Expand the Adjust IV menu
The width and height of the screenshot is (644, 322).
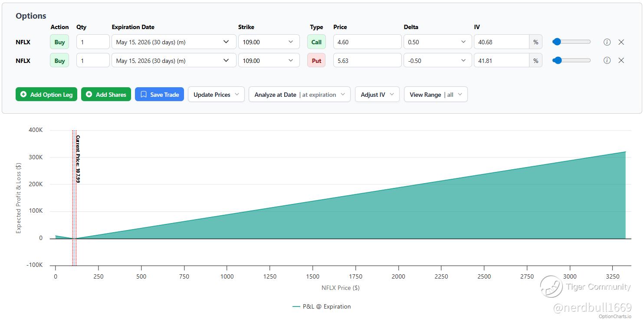tap(377, 95)
